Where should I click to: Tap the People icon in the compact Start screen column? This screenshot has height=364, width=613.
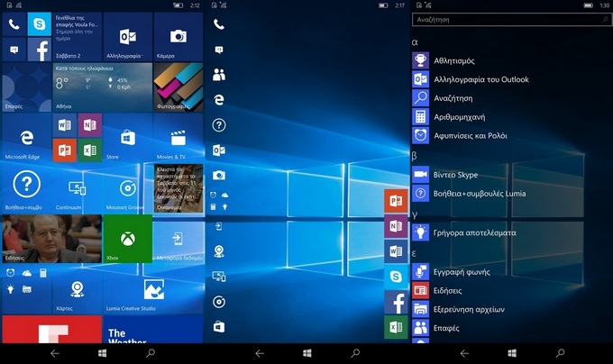pyautogui.click(x=219, y=75)
